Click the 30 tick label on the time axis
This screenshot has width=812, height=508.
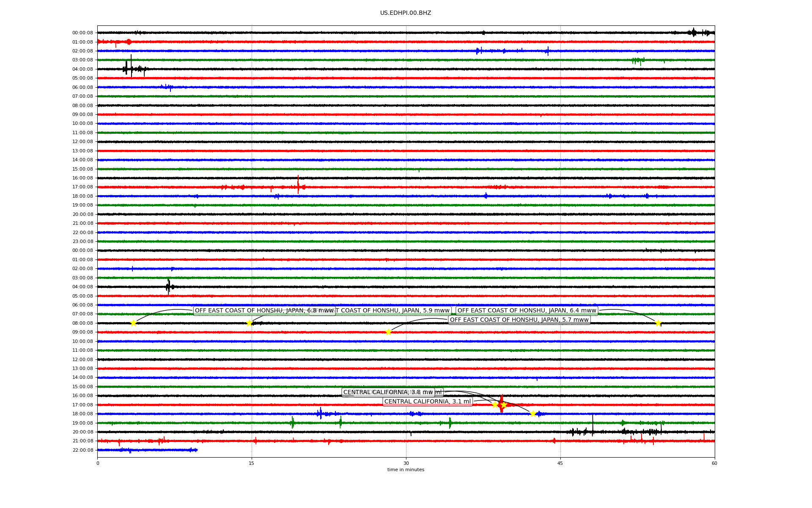[x=406, y=463]
